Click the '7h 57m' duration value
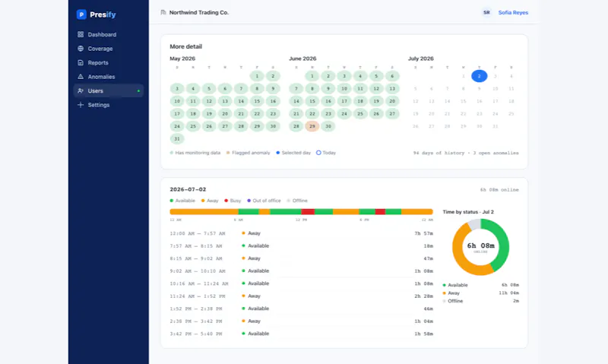 tap(423, 233)
